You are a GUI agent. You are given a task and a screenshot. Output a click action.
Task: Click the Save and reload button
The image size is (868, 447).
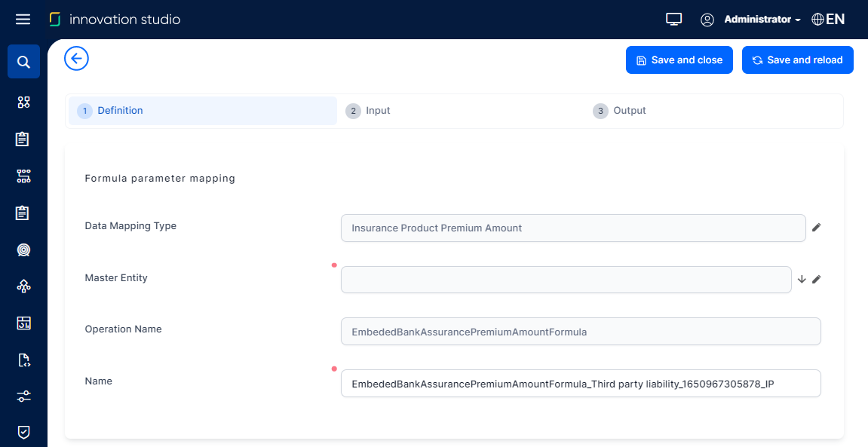(x=797, y=60)
